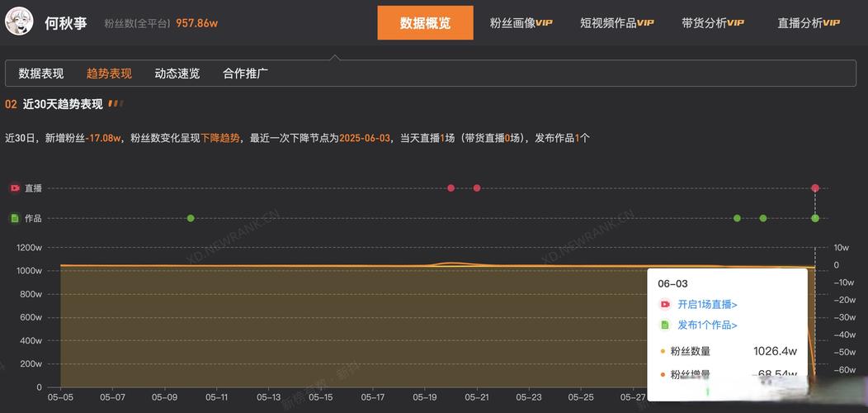Click the green 作品 legend icon

coord(15,219)
